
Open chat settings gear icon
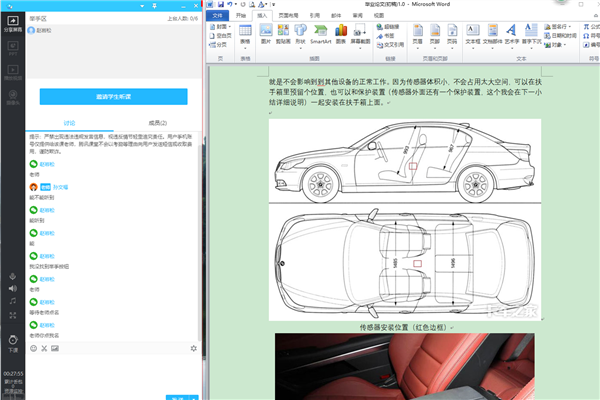[194, 348]
